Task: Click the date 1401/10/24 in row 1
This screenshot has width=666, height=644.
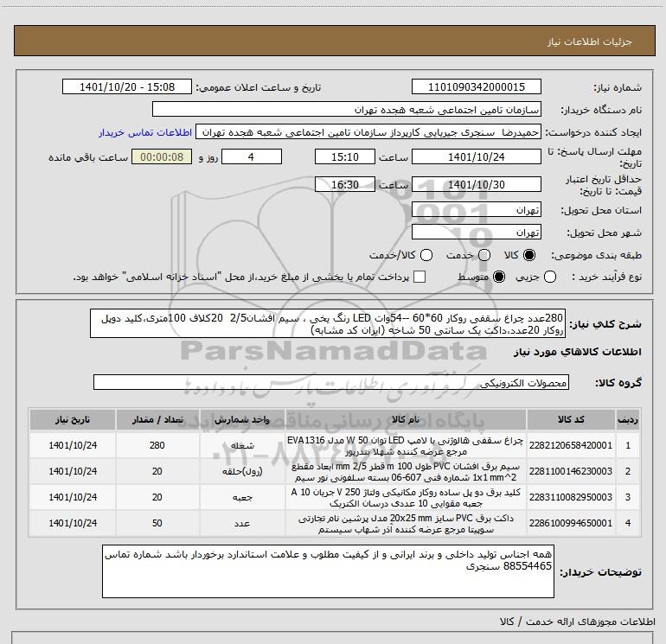Action: pos(73,445)
